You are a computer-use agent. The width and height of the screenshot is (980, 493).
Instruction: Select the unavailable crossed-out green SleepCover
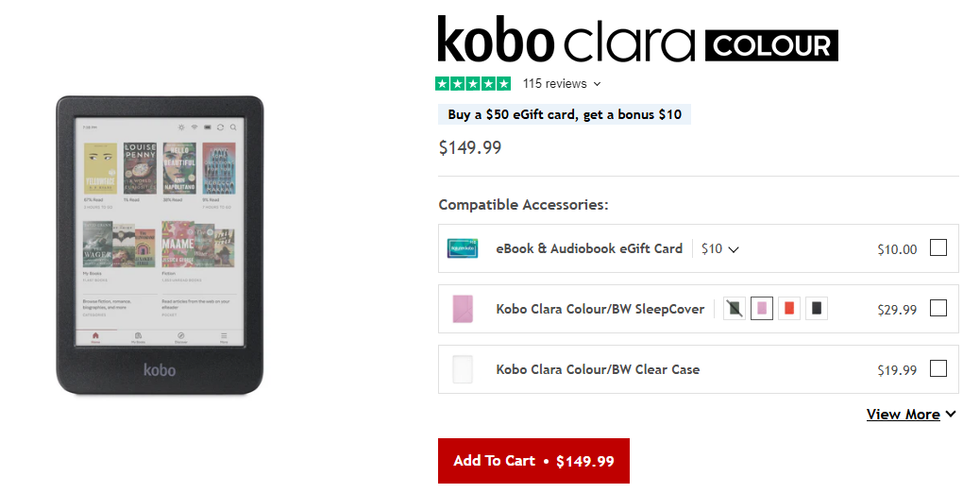735,308
